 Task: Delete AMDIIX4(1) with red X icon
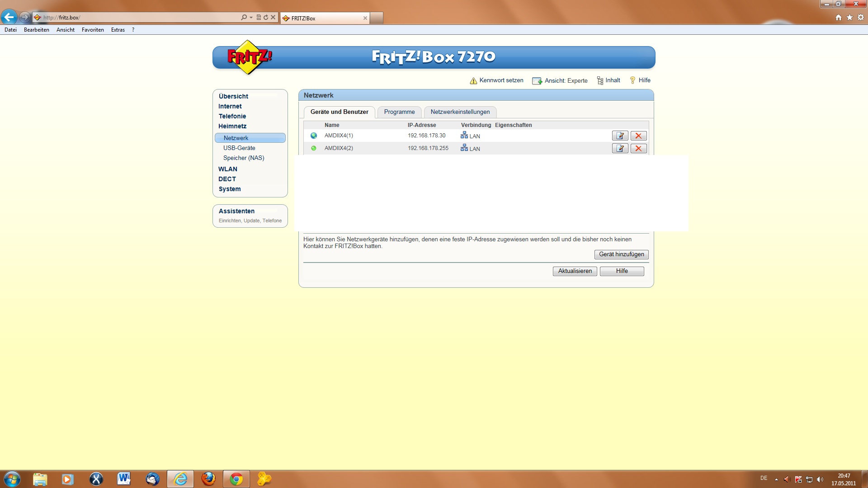click(x=638, y=136)
